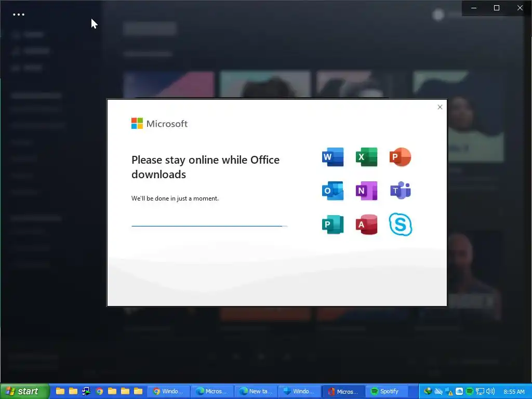532x399 pixels.
Task: Click the Office download progress bar
Action: (209, 226)
